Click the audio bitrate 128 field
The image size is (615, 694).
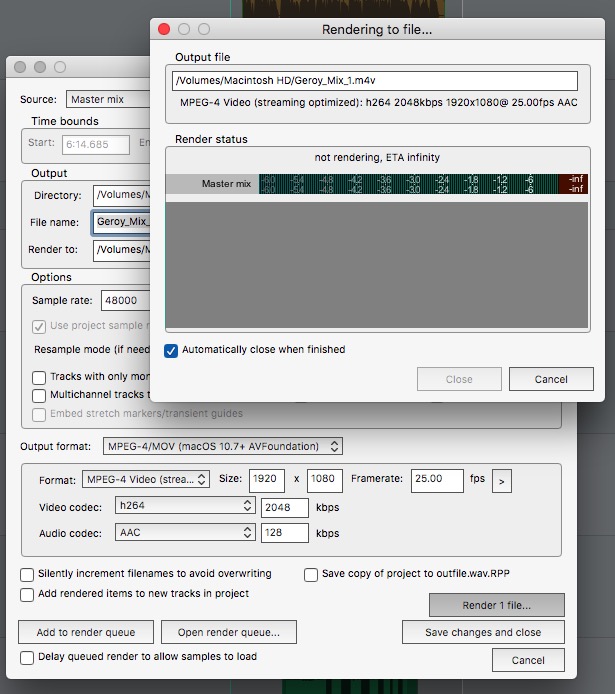pyautogui.click(x=284, y=533)
